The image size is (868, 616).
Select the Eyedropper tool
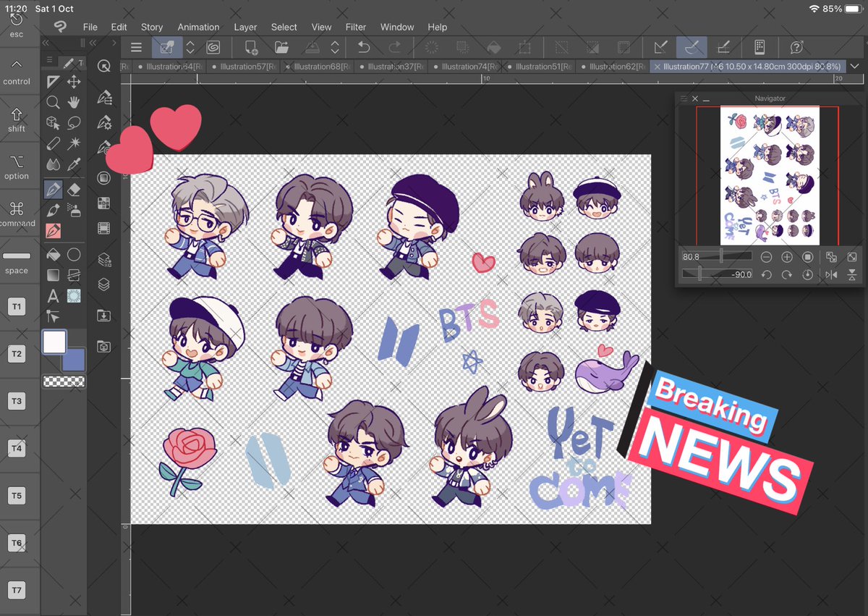[x=74, y=165]
